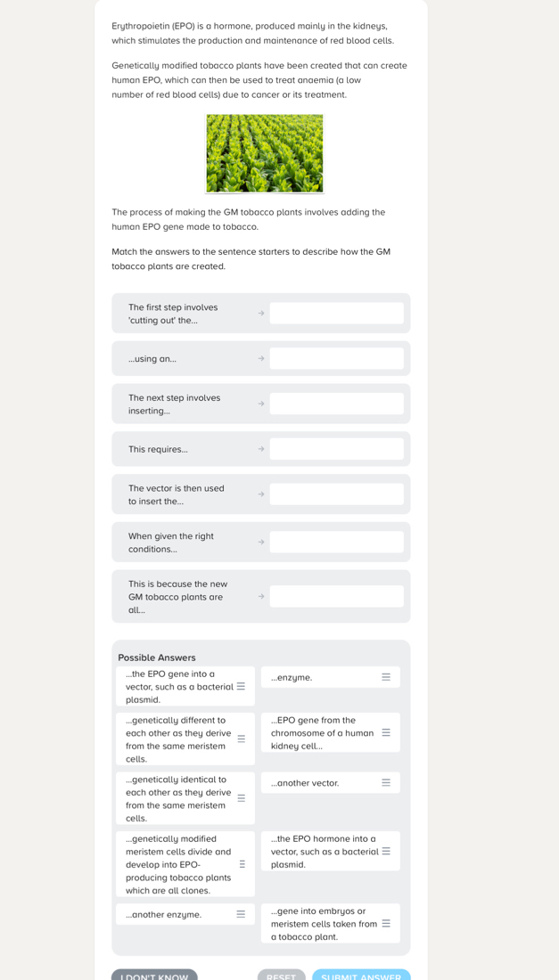Click empty answer slot for 'The vector is then used'

pos(336,494)
